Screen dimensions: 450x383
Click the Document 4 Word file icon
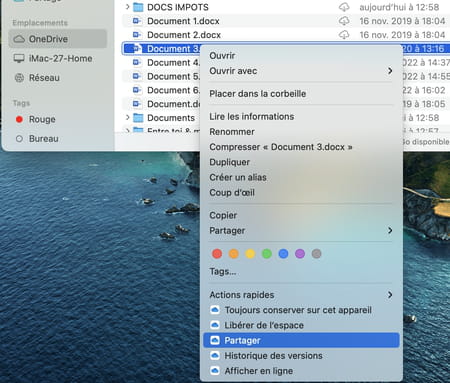click(x=136, y=62)
